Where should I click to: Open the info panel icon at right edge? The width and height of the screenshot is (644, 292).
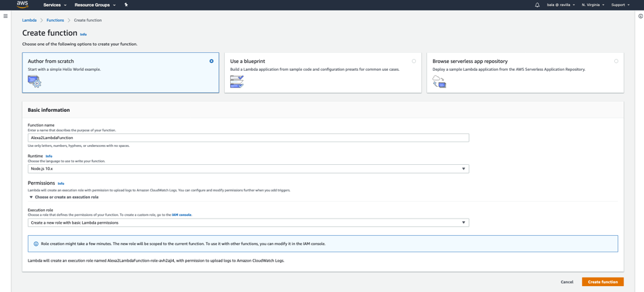pos(640,16)
